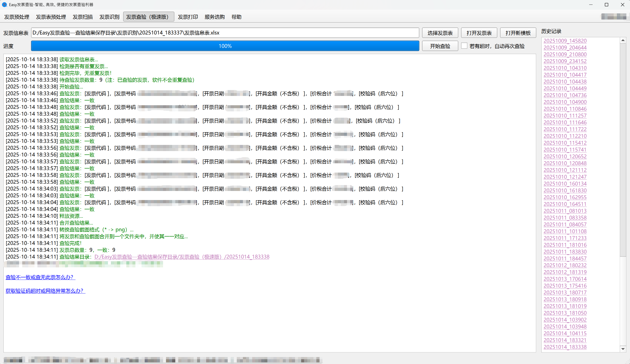This screenshot has height=364, width=630.
Task: Open history record 20251009_145820
Action: 565,41
